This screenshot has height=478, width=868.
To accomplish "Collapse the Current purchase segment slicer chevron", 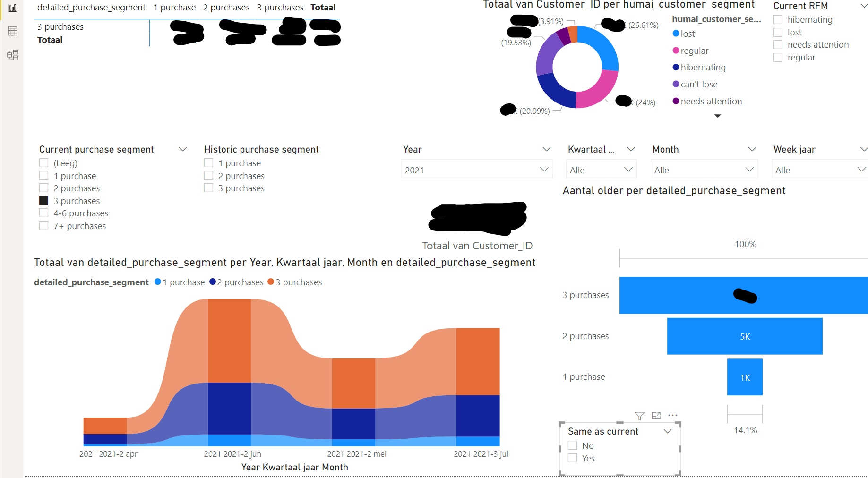I will point(183,149).
